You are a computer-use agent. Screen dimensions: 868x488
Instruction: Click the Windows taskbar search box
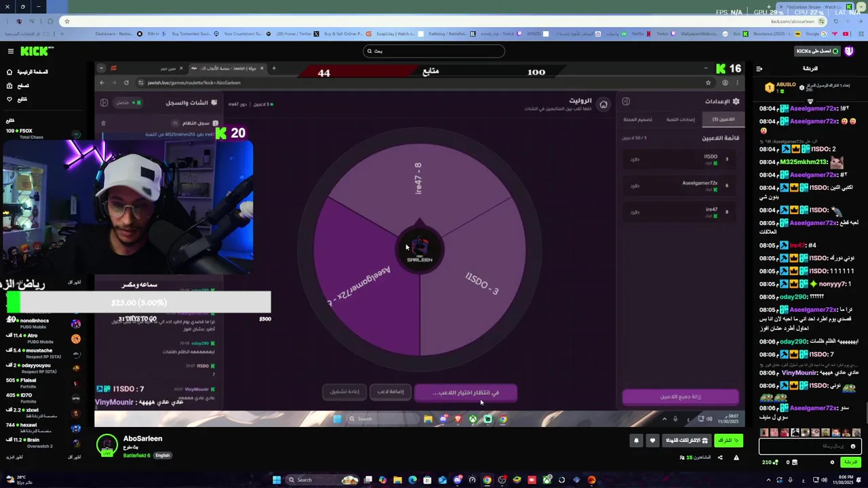(x=323, y=480)
